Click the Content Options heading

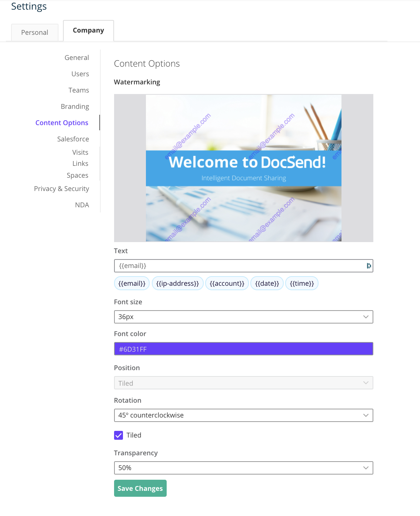click(147, 64)
